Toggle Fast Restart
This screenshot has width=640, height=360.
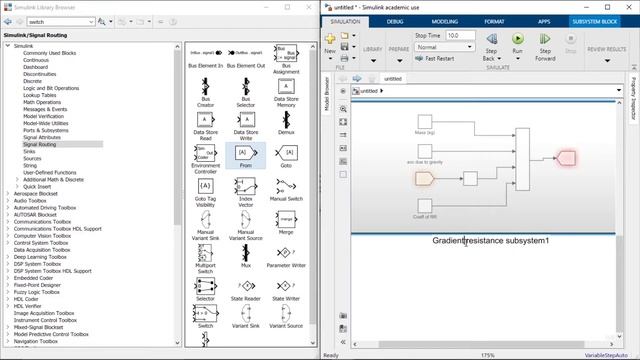[435, 58]
